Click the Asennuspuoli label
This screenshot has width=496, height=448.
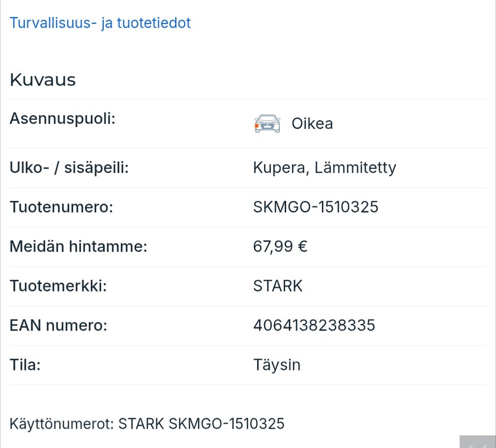[x=63, y=118]
